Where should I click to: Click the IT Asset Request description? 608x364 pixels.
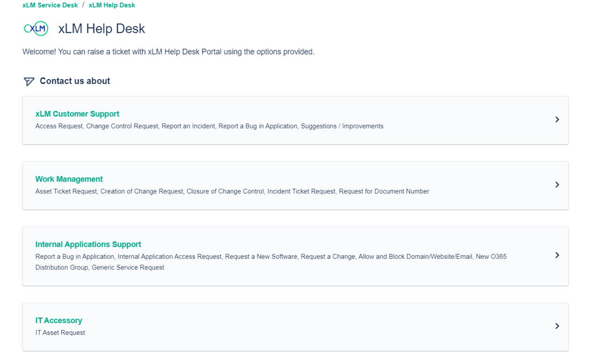click(60, 332)
